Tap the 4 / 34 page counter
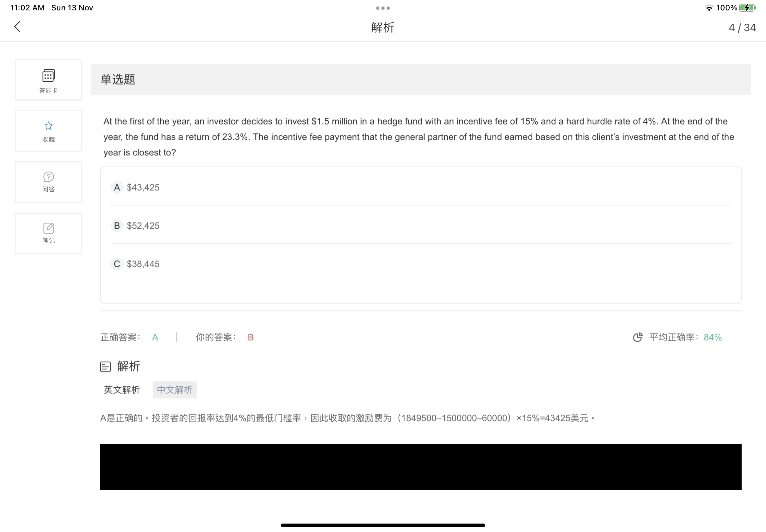The height and width of the screenshot is (532, 766). coord(742,28)
